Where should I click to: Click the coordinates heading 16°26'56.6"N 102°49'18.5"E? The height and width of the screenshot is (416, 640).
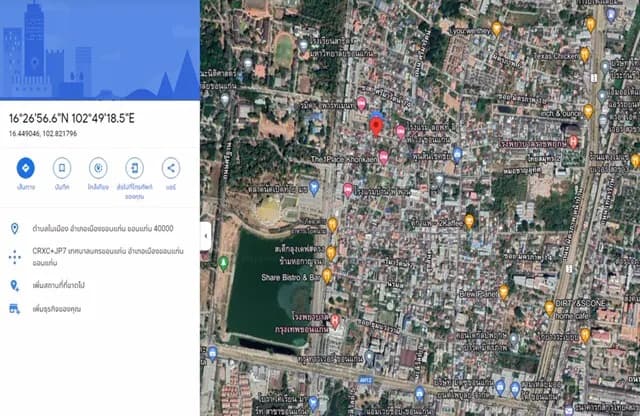72,118
